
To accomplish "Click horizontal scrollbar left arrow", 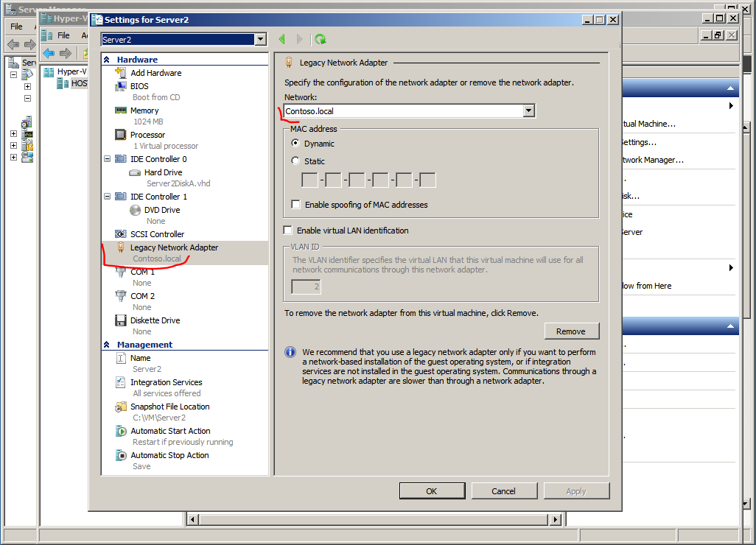I will [193, 519].
